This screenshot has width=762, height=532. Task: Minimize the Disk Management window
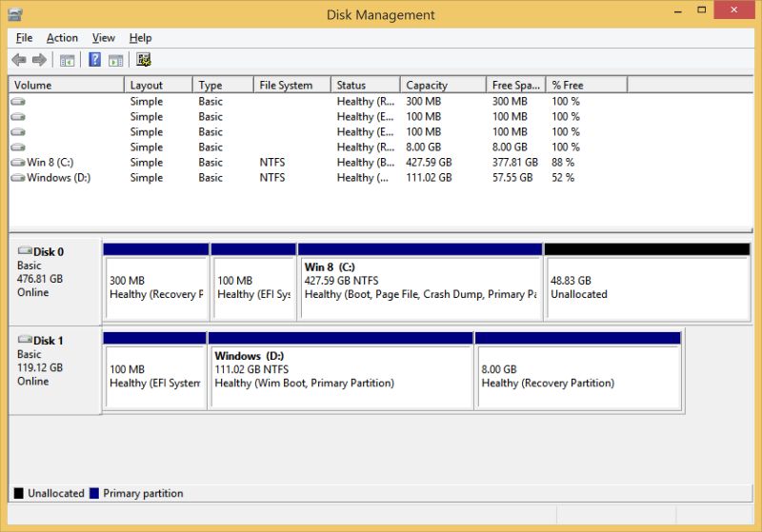click(678, 10)
